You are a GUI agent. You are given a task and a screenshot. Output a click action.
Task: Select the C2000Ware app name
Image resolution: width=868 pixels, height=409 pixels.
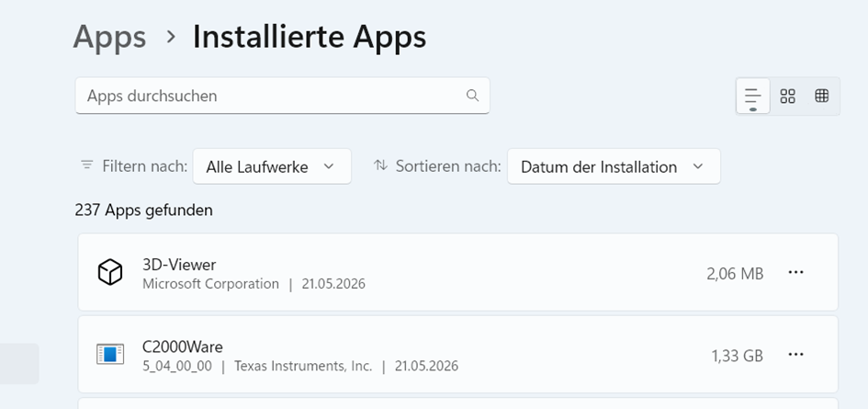point(183,347)
